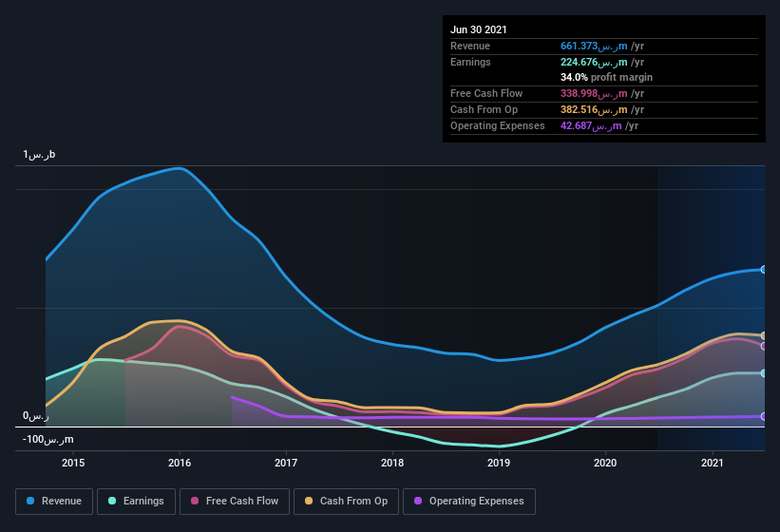
Task: Click the 34.0% profit margin text
Action: click(x=606, y=78)
